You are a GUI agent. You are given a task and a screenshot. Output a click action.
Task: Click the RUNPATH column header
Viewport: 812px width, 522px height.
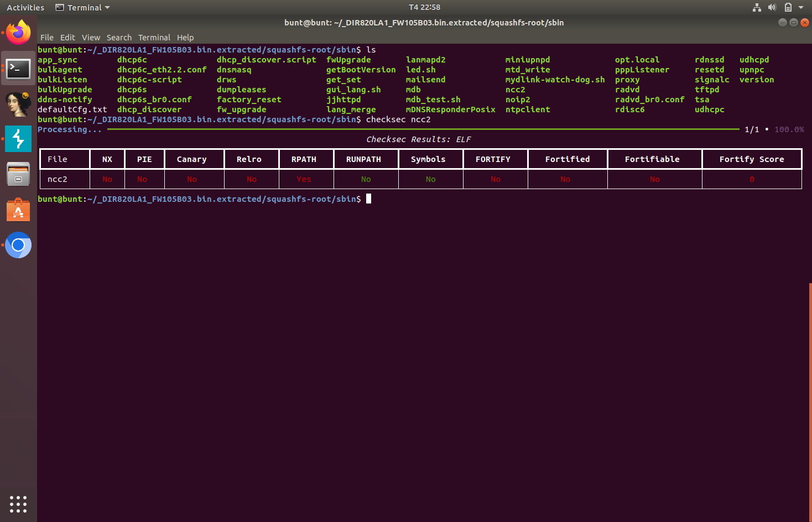[x=363, y=159]
